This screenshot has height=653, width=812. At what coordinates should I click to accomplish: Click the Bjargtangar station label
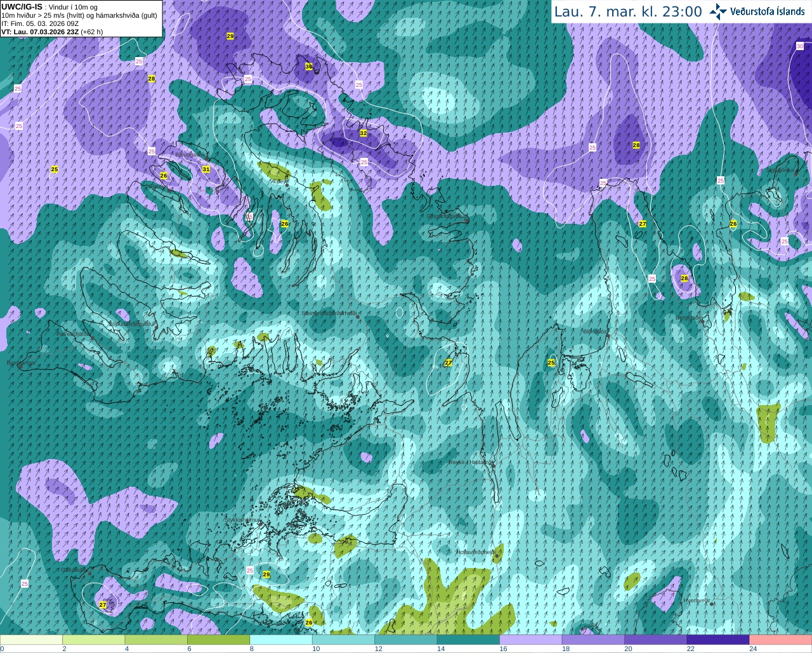pos(21,363)
